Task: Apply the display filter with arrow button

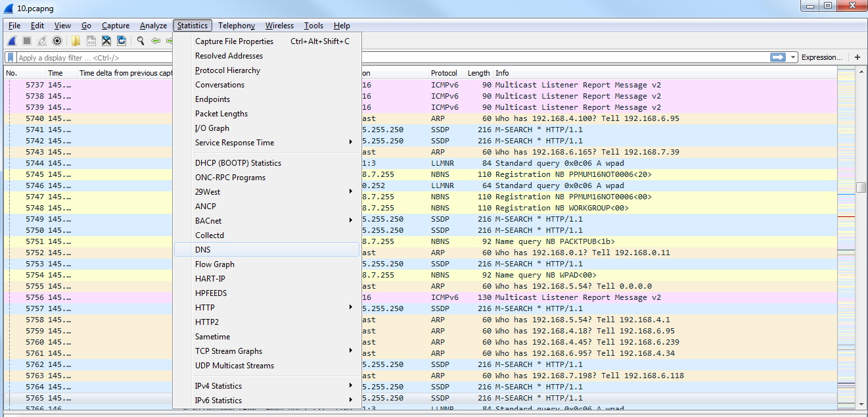Action: click(x=778, y=57)
